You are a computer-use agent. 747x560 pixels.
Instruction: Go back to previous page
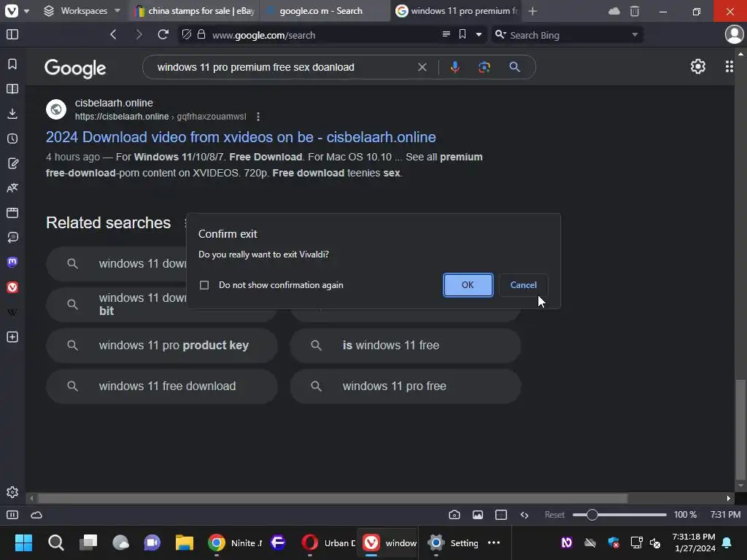coord(113,34)
